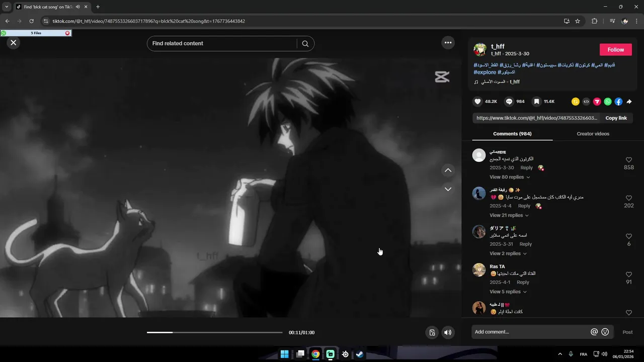644x362 pixels.
Task: Click the Add comment field
Action: 531,332
